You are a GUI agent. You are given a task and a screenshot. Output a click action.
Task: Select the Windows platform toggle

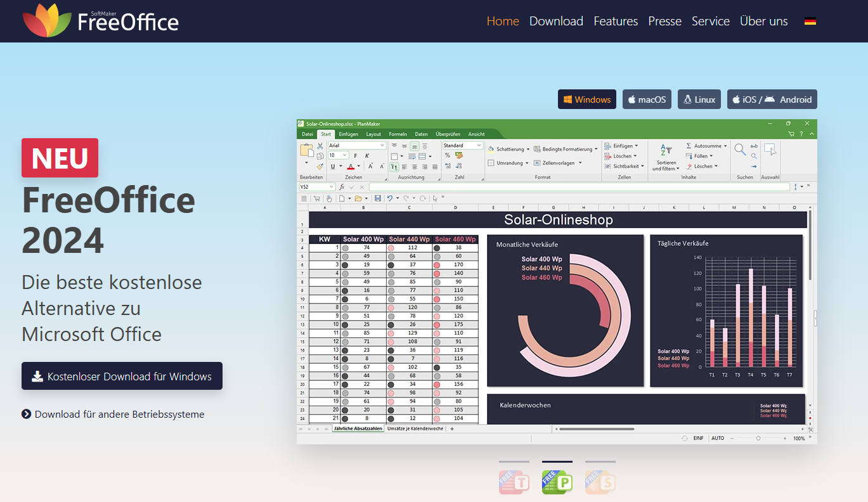587,100
